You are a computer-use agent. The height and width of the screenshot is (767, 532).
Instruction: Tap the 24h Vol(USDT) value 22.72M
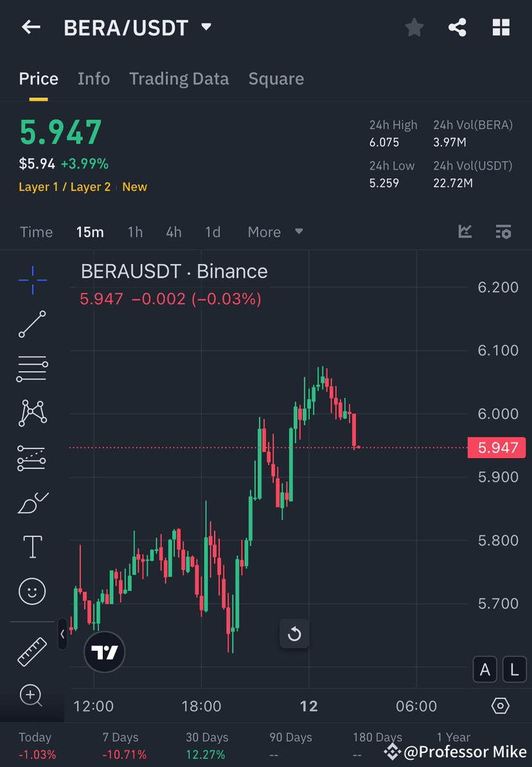pos(453,183)
